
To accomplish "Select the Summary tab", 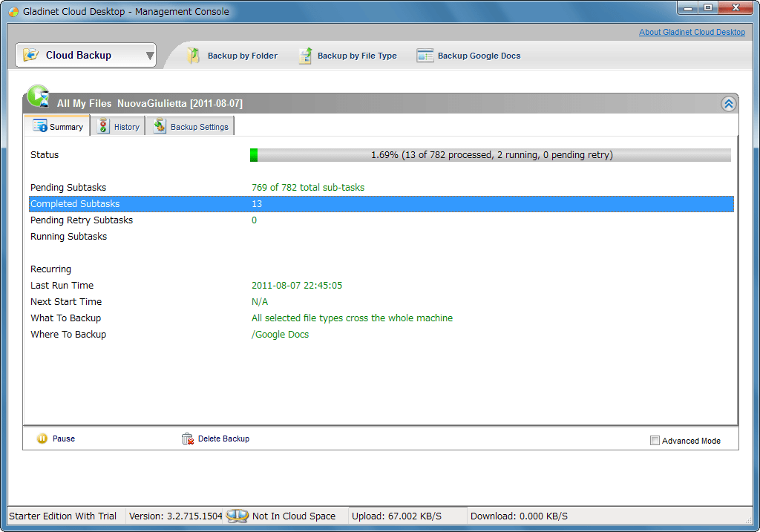I will pos(58,127).
